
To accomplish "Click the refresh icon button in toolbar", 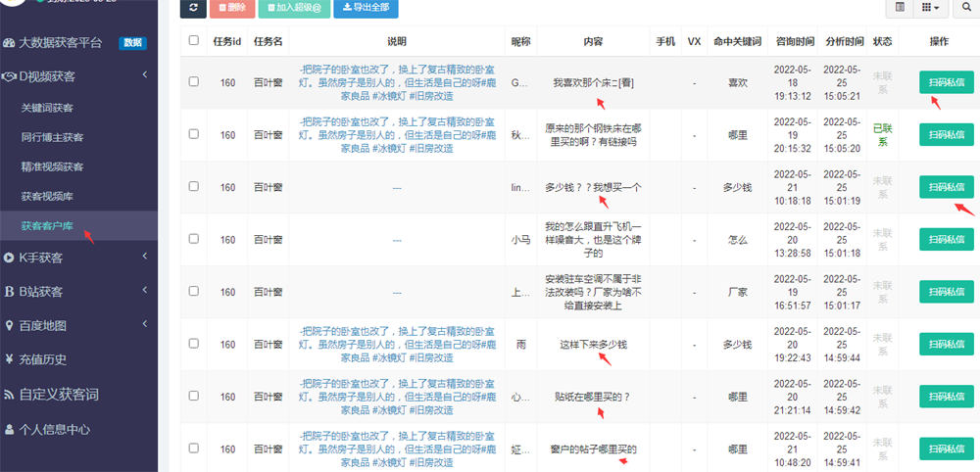I will [193, 8].
